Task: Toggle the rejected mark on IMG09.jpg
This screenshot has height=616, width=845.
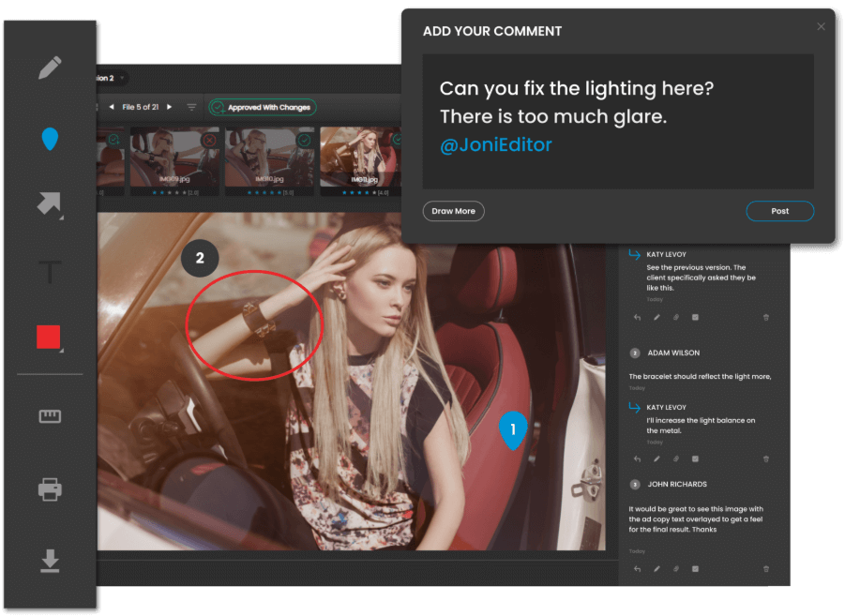Action: [210, 139]
